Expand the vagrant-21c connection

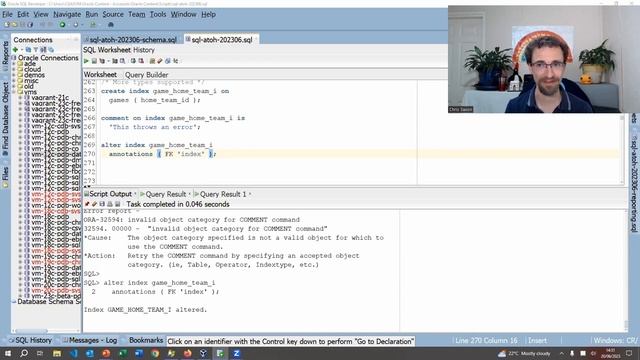click(x=20, y=98)
